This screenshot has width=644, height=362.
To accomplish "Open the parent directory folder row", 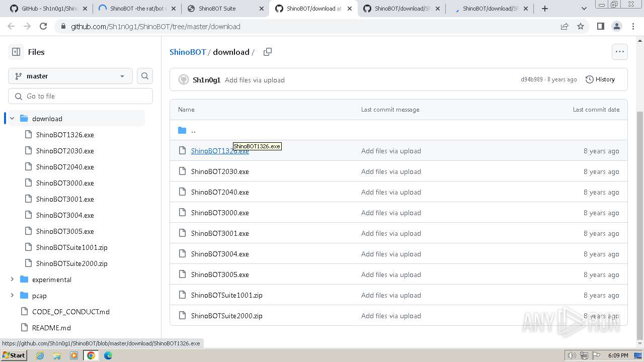I will click(x=398, y=130).
